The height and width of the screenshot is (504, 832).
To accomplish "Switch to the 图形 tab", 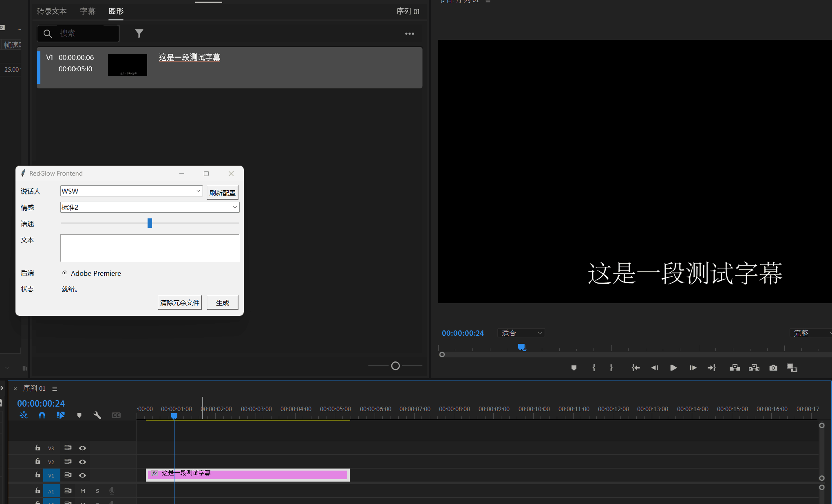I will coord(116,11).
